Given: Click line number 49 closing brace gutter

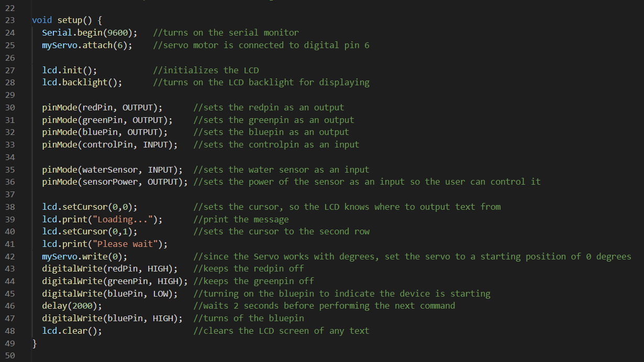Looking at the screenshot, I should coord(10,343).
